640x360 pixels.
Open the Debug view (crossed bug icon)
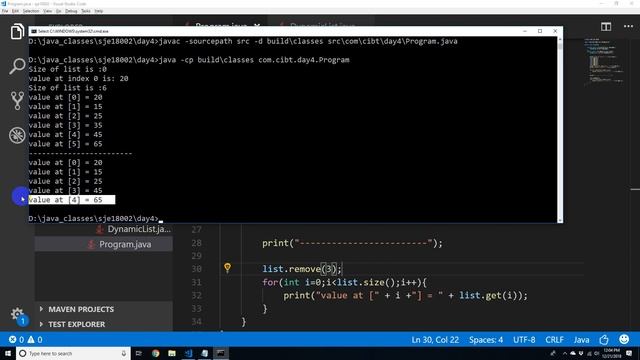pos(17,136)
